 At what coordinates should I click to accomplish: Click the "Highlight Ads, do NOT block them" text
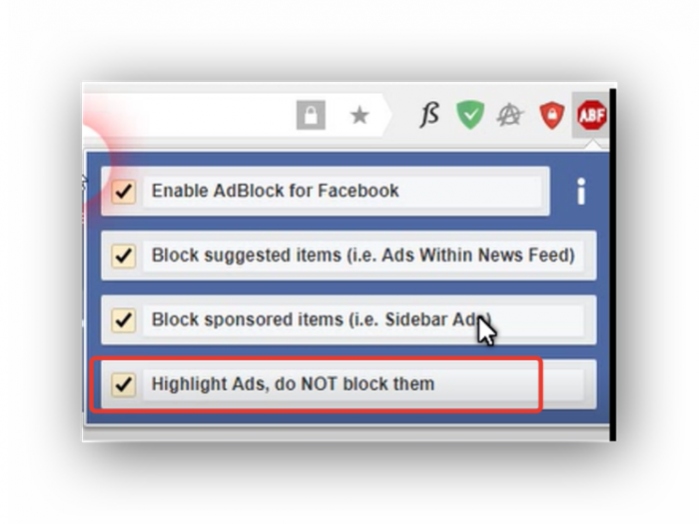coord(293,384)
